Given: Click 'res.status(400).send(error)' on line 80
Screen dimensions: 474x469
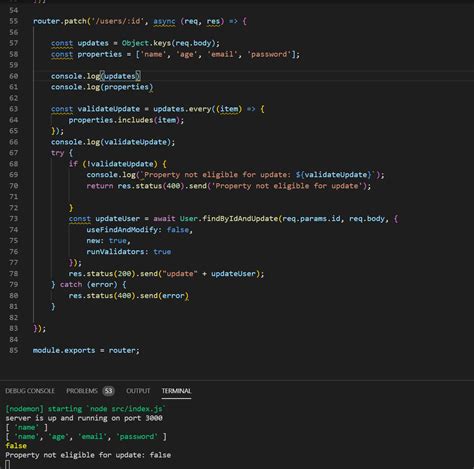Looking at the screenshot, I should point(129,295).
